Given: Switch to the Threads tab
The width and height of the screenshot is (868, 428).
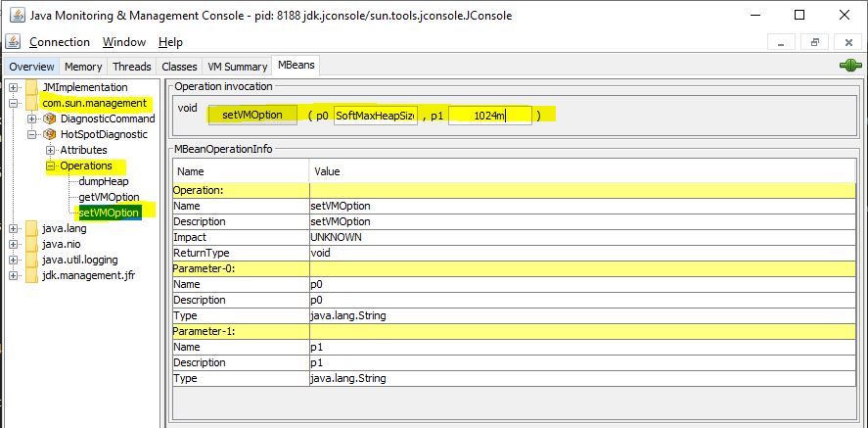Looking at the screenshot, I should pyautogui.click(x=132, y=67).
